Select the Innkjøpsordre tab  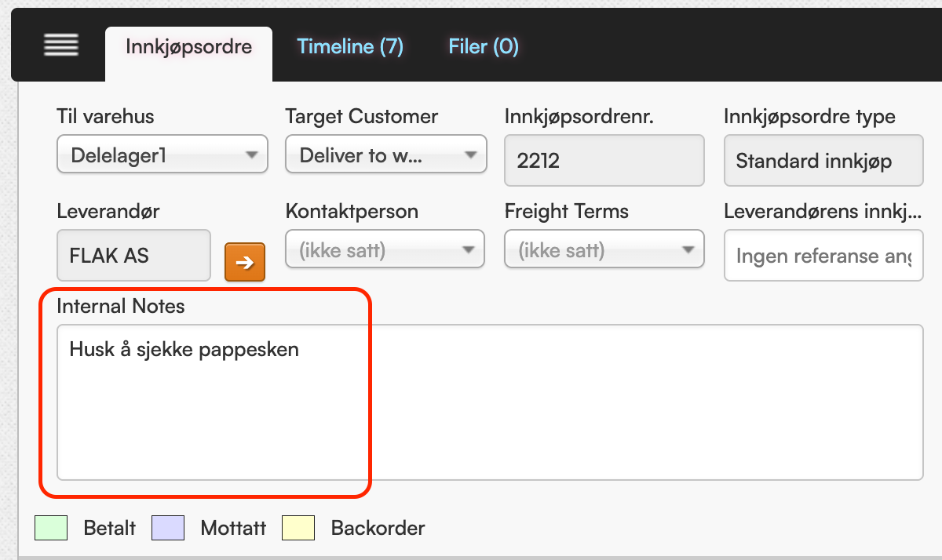tap(188, 47)
